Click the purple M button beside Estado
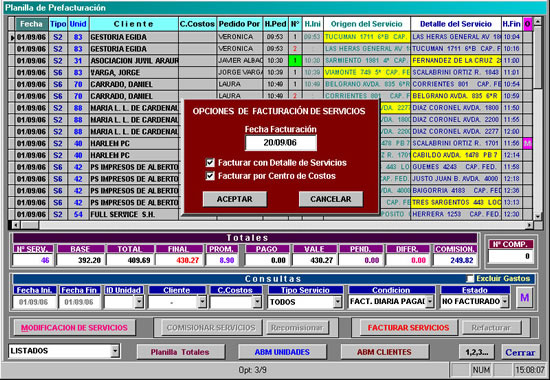550x380 pixels. tap(524, 298)
